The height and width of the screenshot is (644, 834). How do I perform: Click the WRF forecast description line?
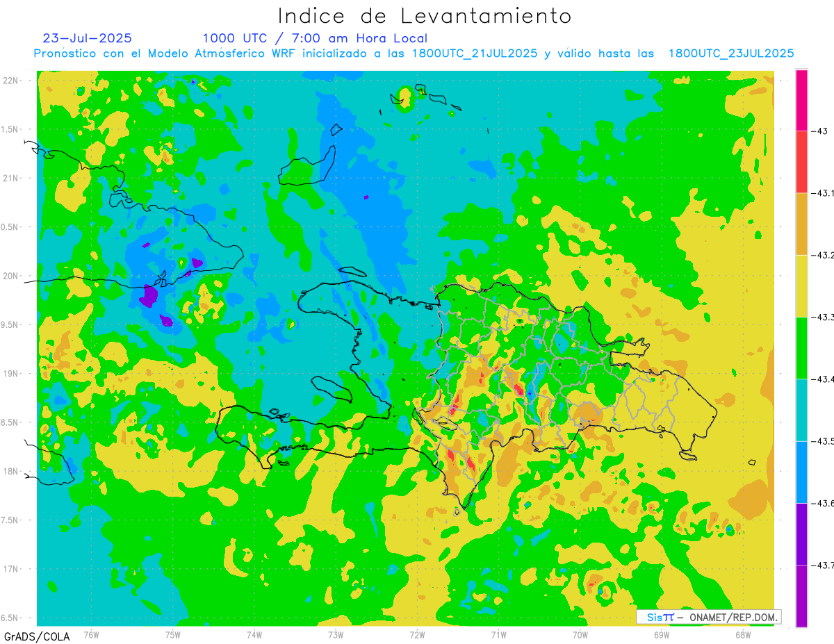point(414,53)
